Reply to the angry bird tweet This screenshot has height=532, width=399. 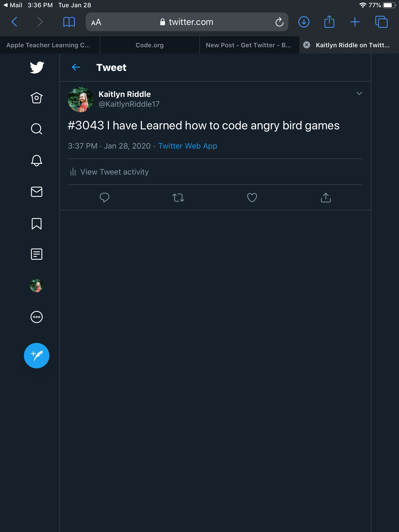104,198
